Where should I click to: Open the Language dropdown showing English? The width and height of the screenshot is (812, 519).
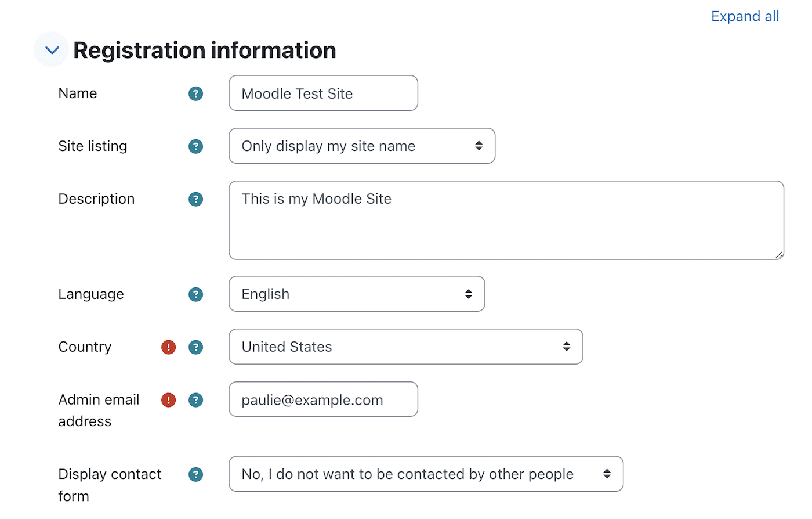356,294
